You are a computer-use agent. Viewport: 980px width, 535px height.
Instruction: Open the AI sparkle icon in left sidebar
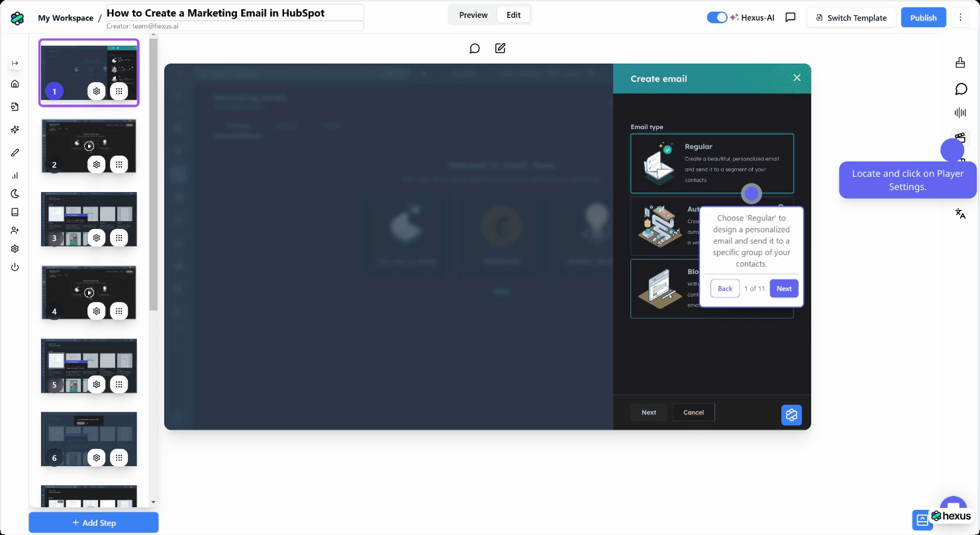click(15, 130)
